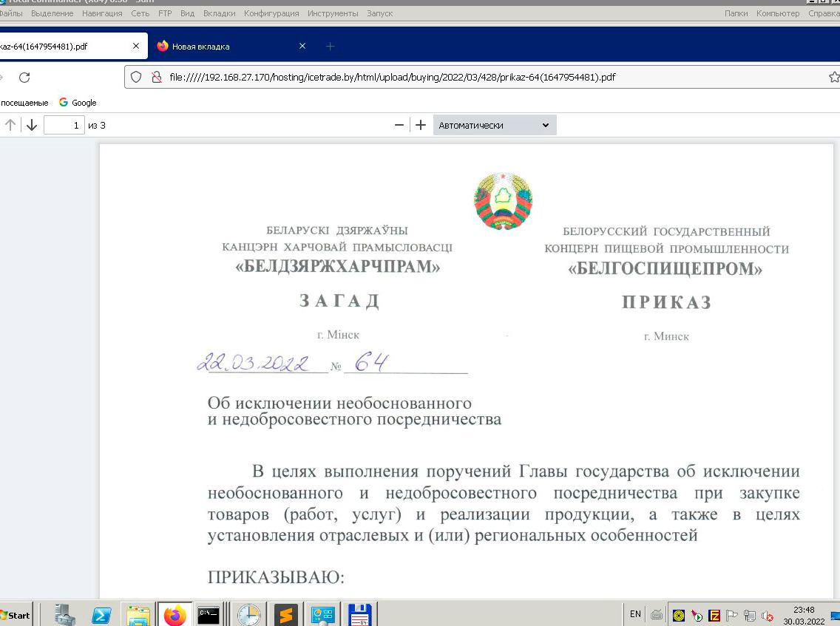
Task: Zoom in the PDF document
Action: 421,125
